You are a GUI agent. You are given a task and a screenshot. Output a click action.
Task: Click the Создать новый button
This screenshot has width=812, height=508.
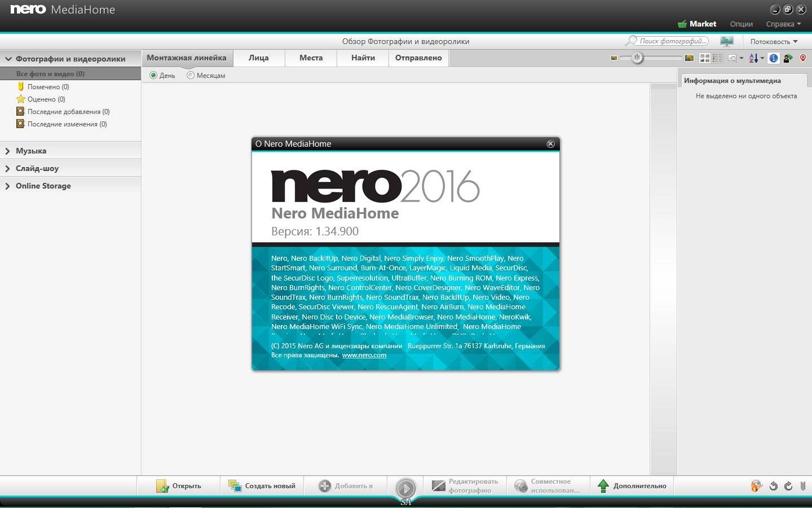click(262, 485)
